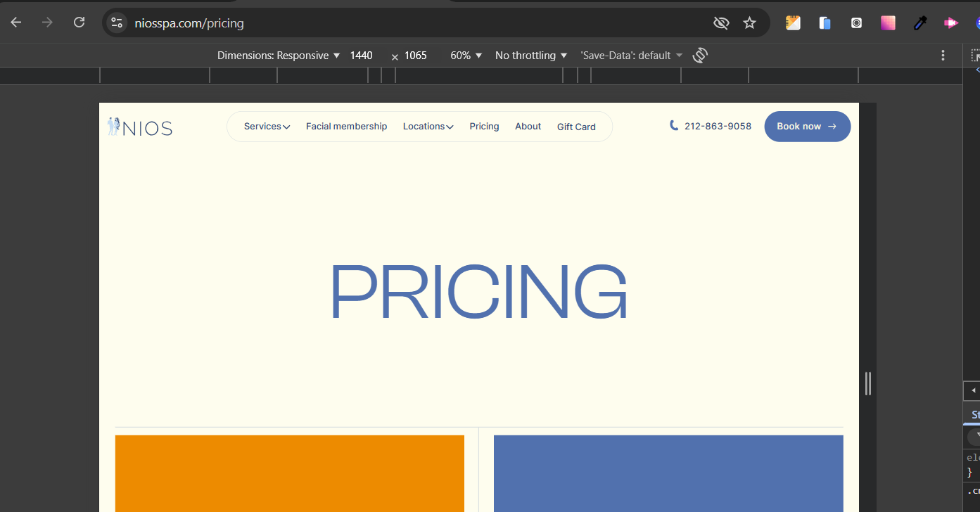Go back using the browser back arrow
This screenshot has height=512, width=980.
click(x=16, y=23)
